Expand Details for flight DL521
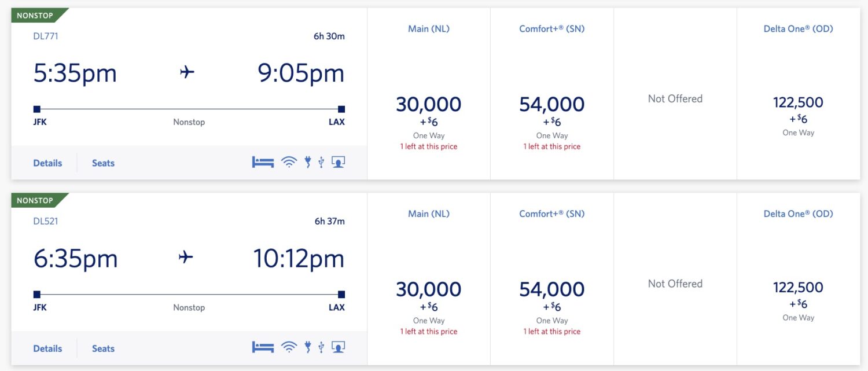 click(47, 348)
